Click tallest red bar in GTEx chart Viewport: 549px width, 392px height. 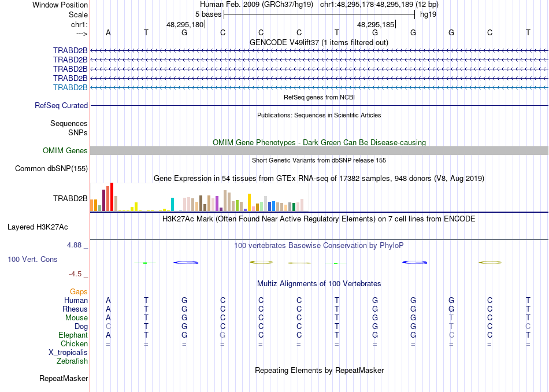coord(112,197)
